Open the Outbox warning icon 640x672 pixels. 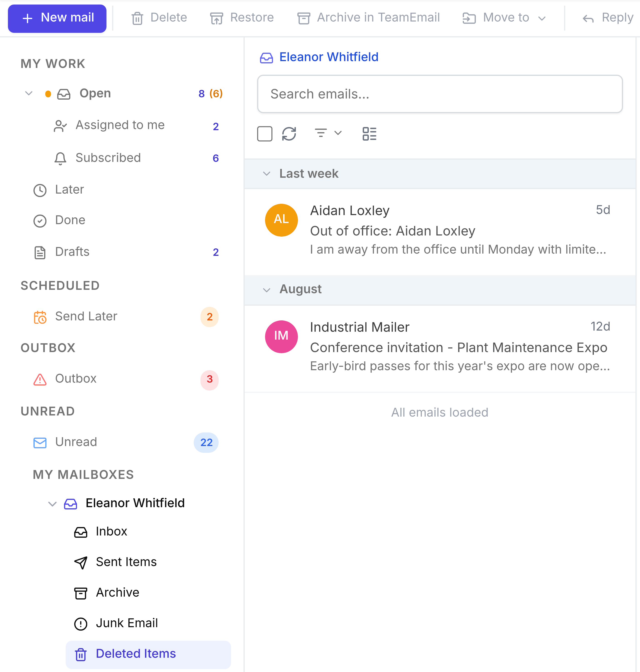tap(40, 379)
